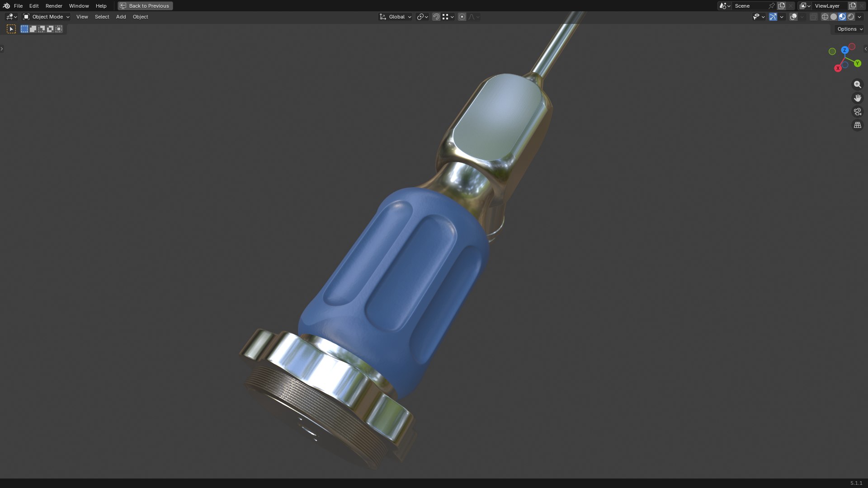Choose the Intersect selection mode icon
This screenshot has width=868, height=488.
pyautogui.click(x=59, y=29)
